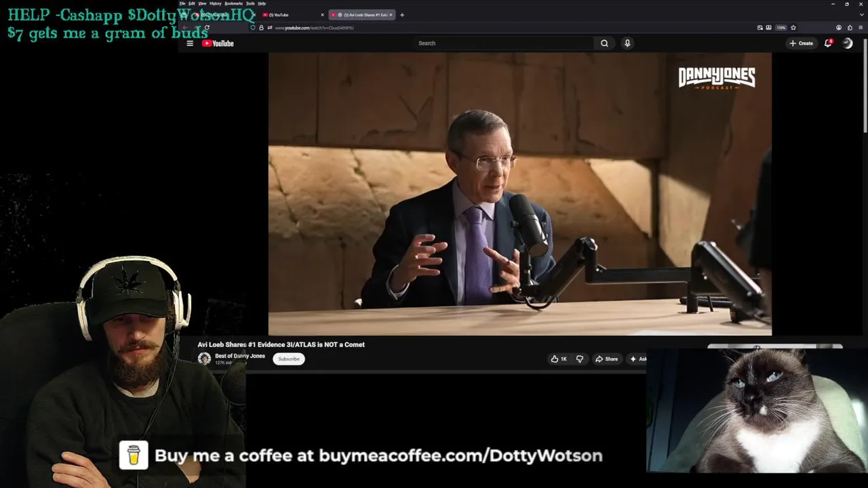
Task: Like the video with thumbs-up
Action: tap(559, 359)
